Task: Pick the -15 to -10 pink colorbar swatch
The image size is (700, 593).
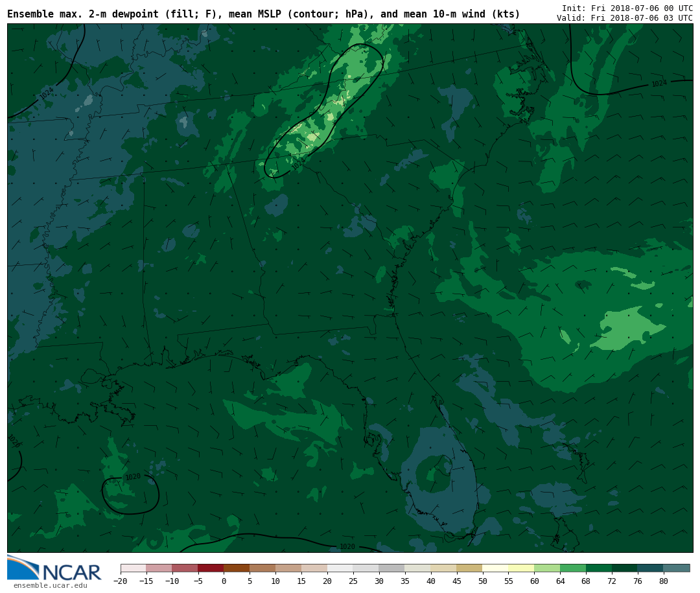Action: (x=159, y=568)
